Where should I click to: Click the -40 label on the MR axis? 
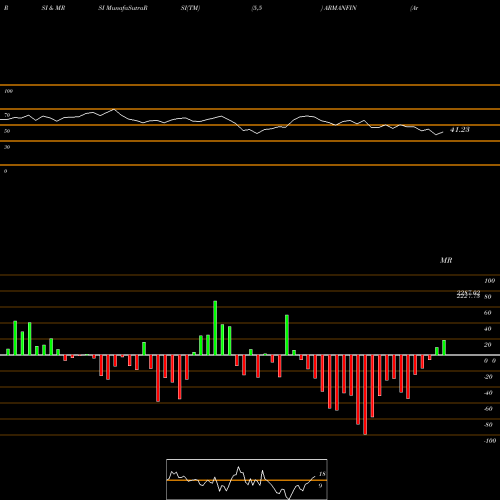tap(488, 393)
